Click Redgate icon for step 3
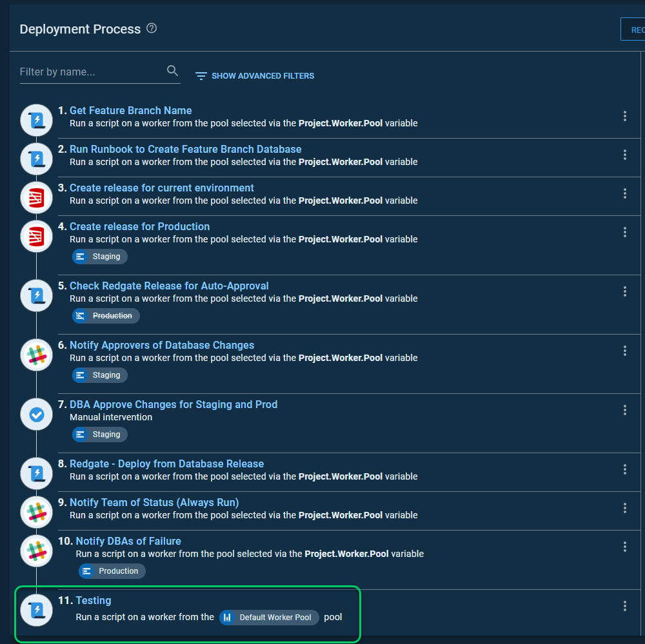The image size is (645, 644). 37,197
